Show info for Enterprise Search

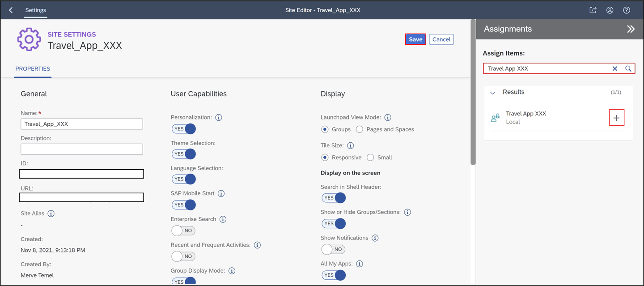point(223,219)
